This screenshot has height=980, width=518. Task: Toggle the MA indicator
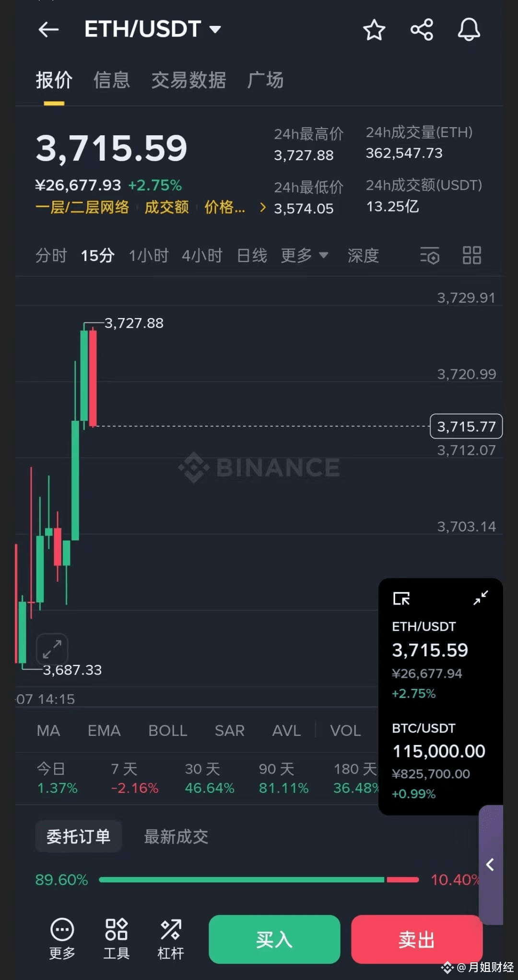[48, 730]
